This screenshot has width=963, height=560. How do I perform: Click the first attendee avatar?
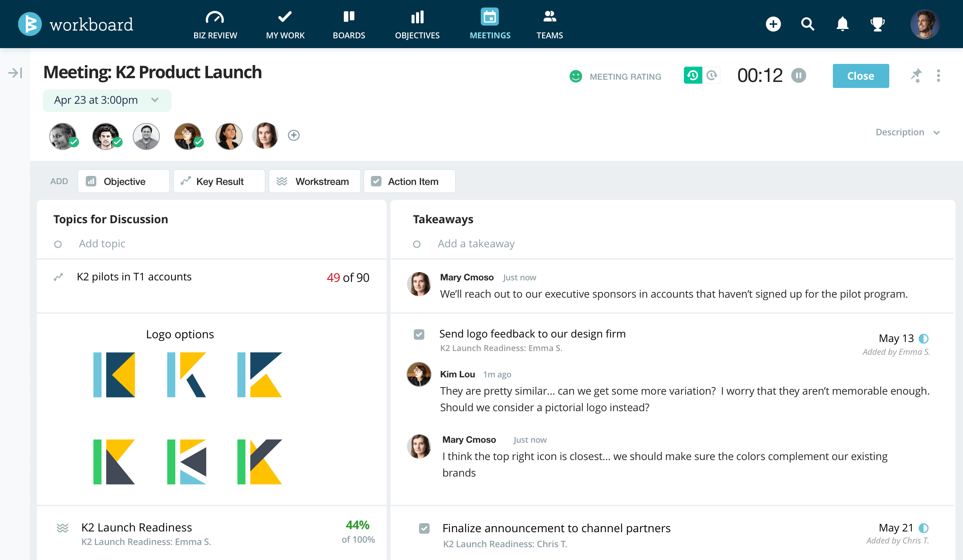point(63,136)
